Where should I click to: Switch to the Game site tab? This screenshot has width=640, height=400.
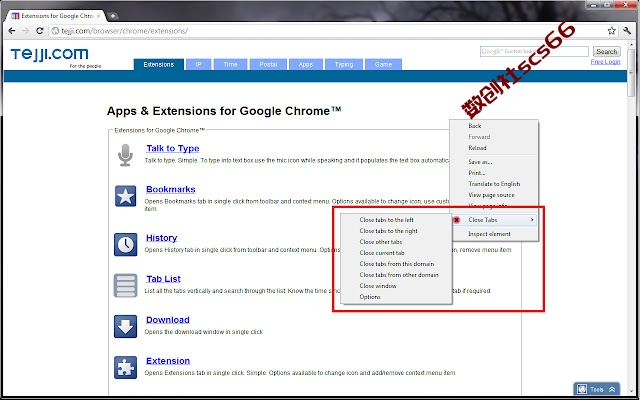point(383,64)
